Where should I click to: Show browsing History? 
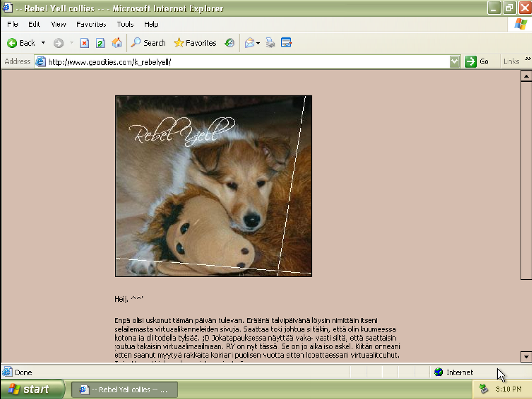tap(230, 43)
